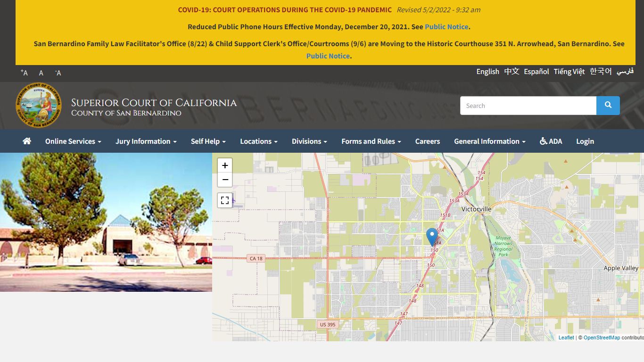Decrease the page font size

pyautogui.click(x=58, y=73)
